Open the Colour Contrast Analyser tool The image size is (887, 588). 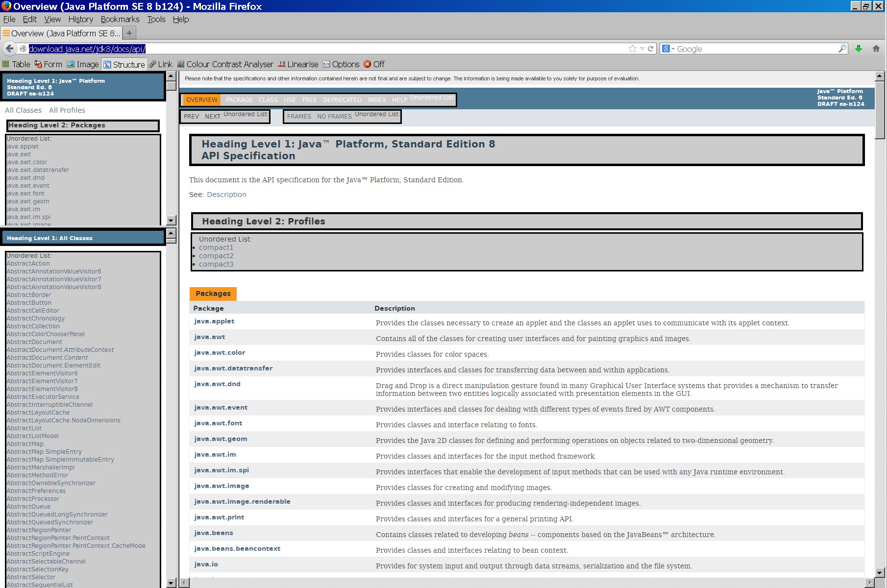225,64
